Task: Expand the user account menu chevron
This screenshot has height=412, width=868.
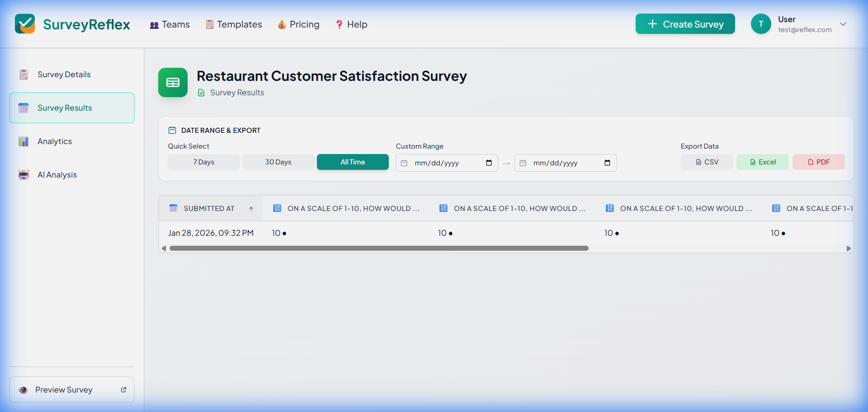Action: pyautogui.click(x=844, y=24)
